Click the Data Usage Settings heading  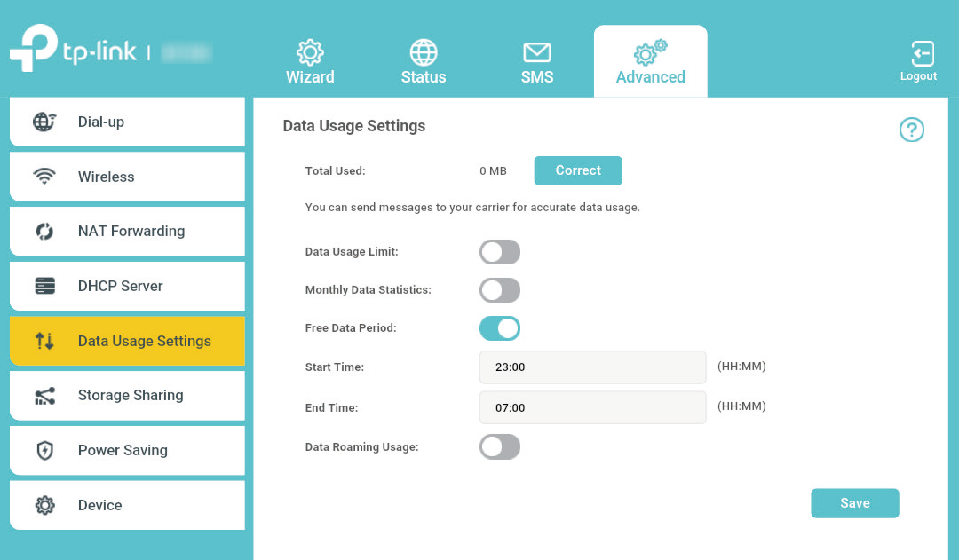click(x=354, y=126)
